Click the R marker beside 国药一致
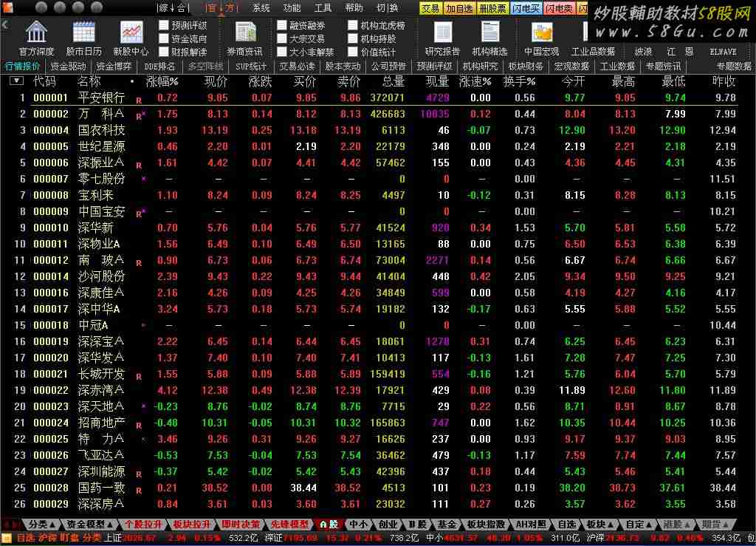The image size is (756, 546). pyautogui.click(x=139, y=491)
